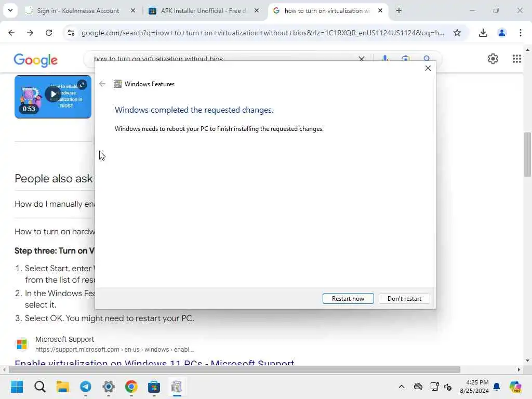Click Restart now in Windows Features
Screen dimensions: 532x399
pyautogui.click(x=348, y=299)
